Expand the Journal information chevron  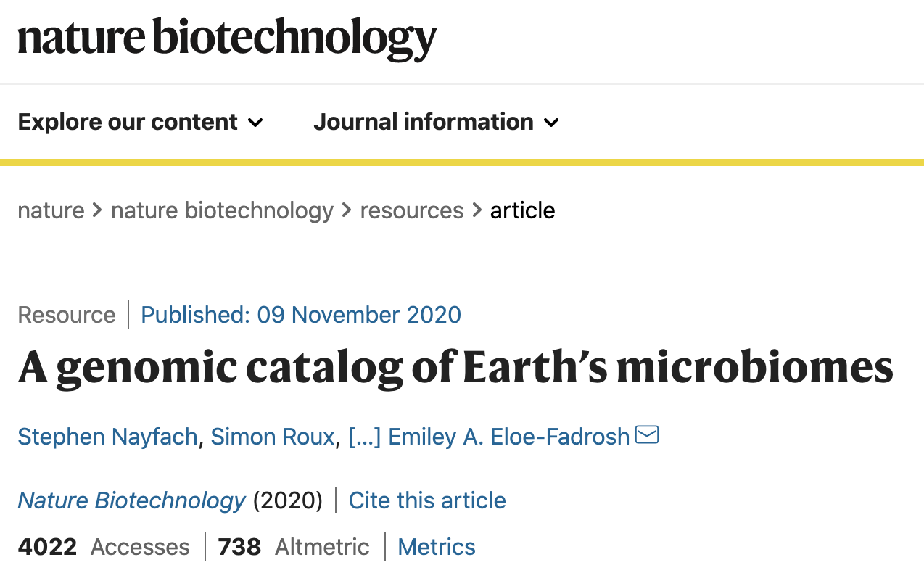point(551,123)
